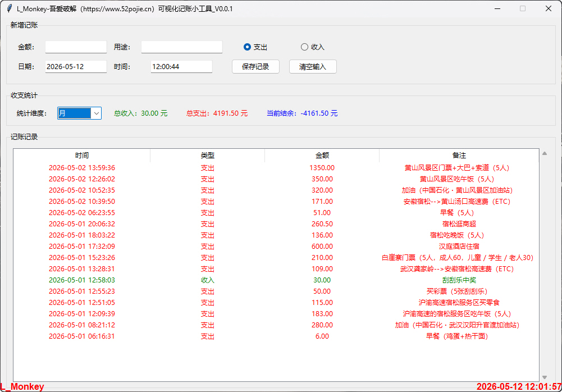The image size is (562, 392).
Task: Click the 类型 column header
Action: tap(208, 156)
